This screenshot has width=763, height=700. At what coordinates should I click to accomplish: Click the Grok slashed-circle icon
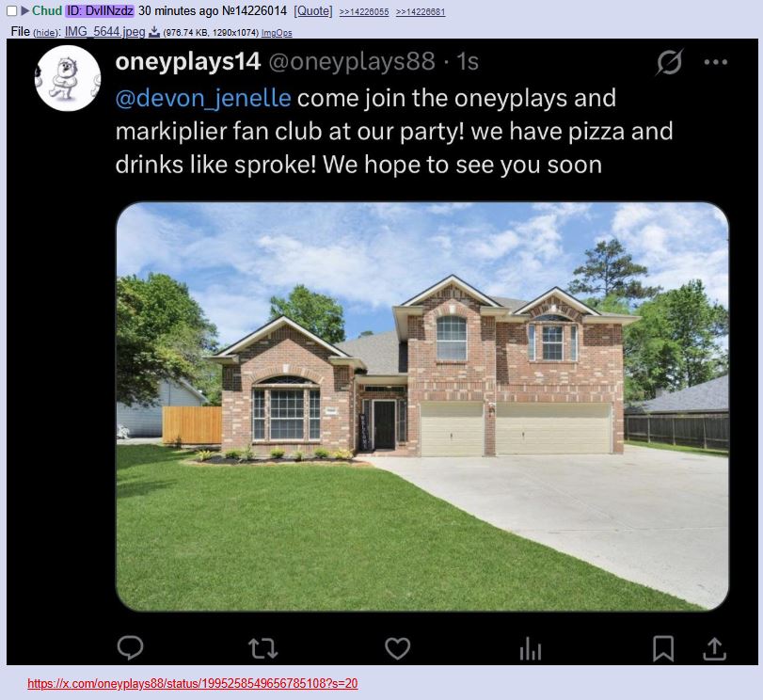(670, 62)
